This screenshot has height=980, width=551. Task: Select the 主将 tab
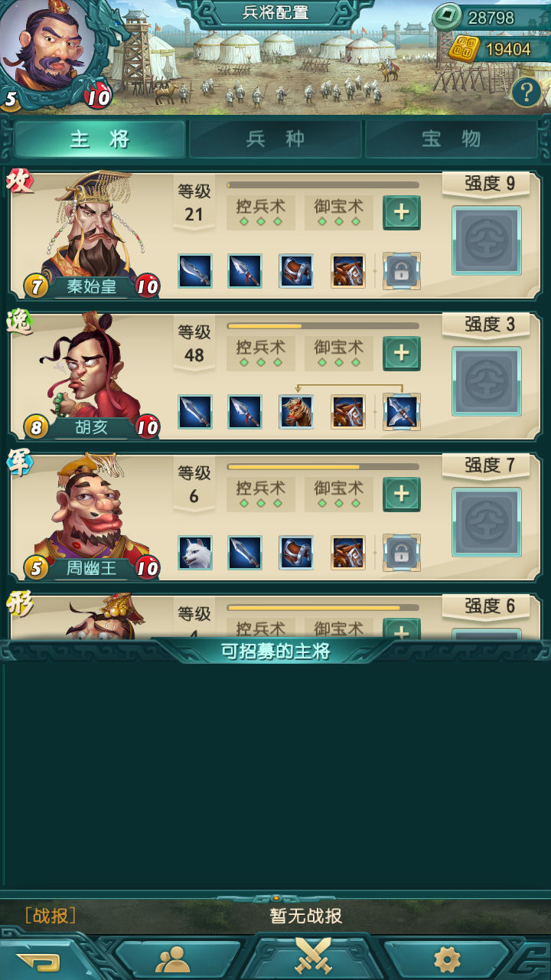click(x=99, y=139)
